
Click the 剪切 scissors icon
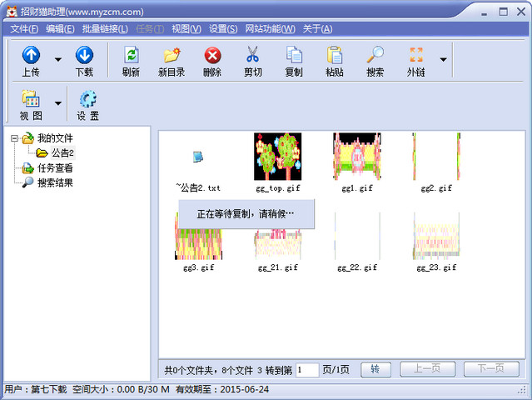pyautogui.click(x=253, y=55)
